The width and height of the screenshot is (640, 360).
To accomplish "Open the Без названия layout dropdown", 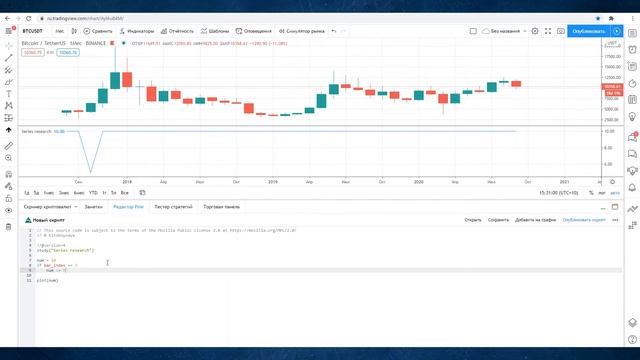I will pos(504,31).
